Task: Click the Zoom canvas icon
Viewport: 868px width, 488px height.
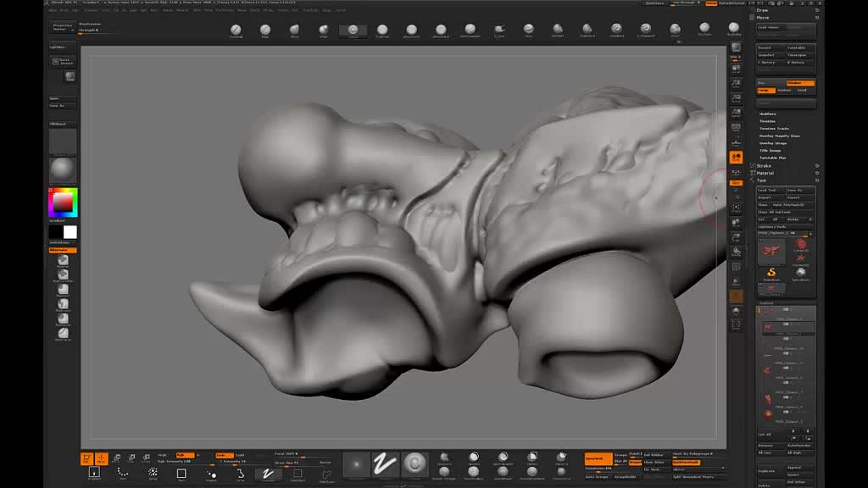Action: coord(736,84)
